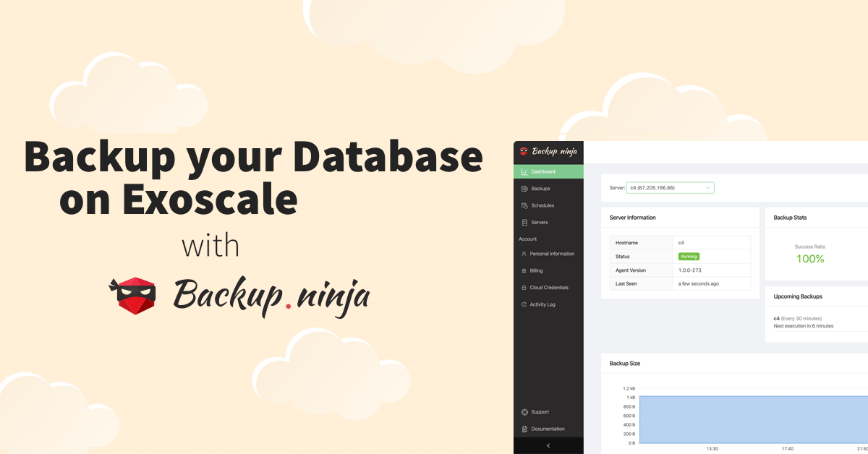Click the green 100% success value
This screenshot has width=868, height=454.
(810, 259)
